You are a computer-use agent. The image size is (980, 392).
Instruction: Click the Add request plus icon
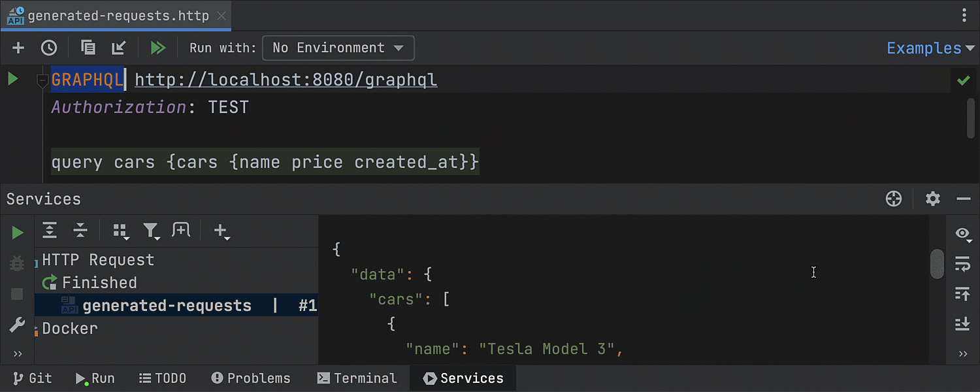(x=18, y=48)
